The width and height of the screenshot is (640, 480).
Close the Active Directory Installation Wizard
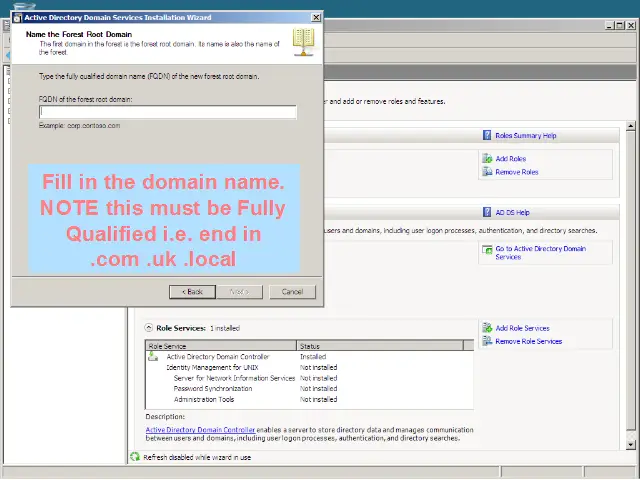pos(316,18)
